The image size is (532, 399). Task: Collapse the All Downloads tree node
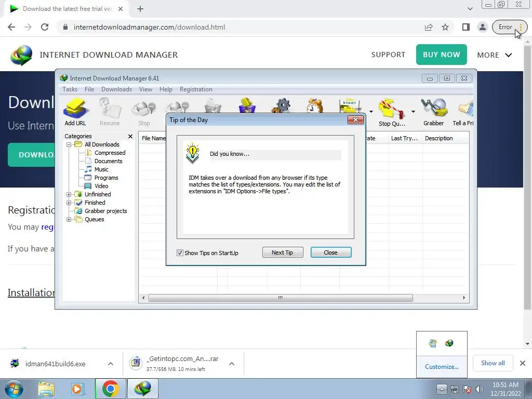coord(69,144)
